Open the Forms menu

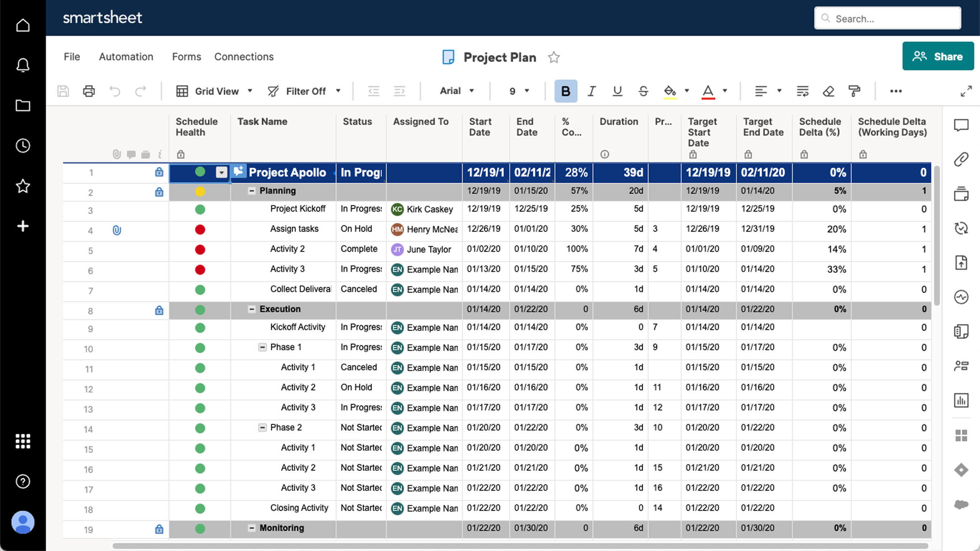pos(187,57)
